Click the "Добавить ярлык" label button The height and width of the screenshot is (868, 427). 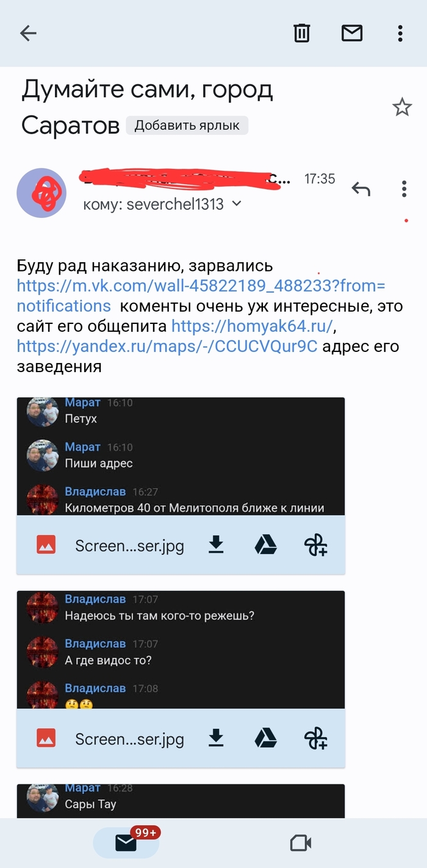pos(187,126)
